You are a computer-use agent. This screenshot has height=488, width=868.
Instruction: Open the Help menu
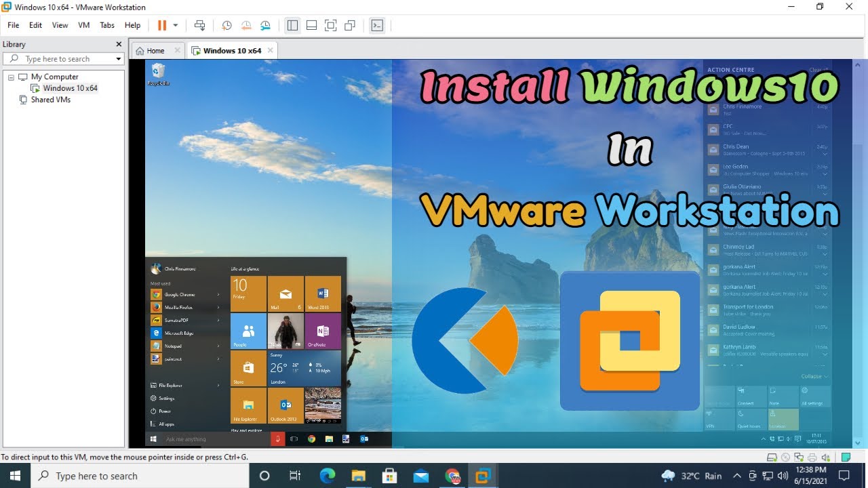[x=133, y=25]
